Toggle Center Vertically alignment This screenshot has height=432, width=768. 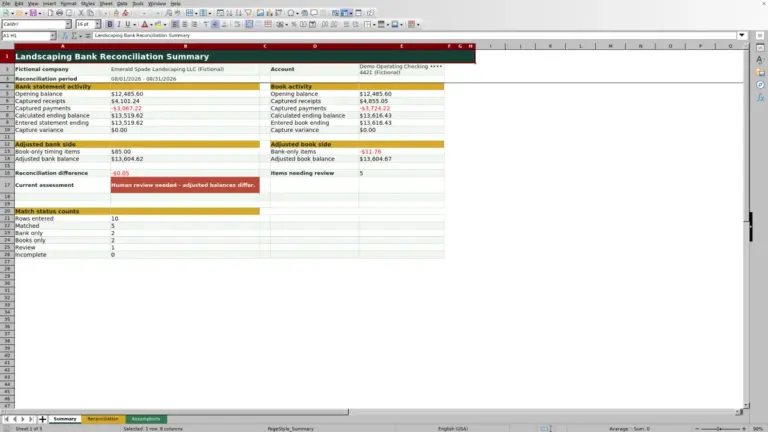[215, 24]
